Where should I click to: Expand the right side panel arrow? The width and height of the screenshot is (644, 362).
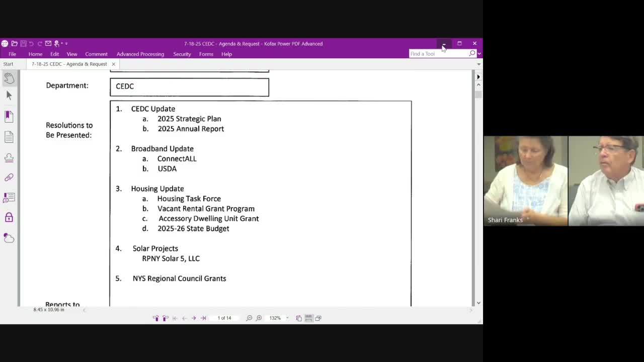click(x=478, y=77)
